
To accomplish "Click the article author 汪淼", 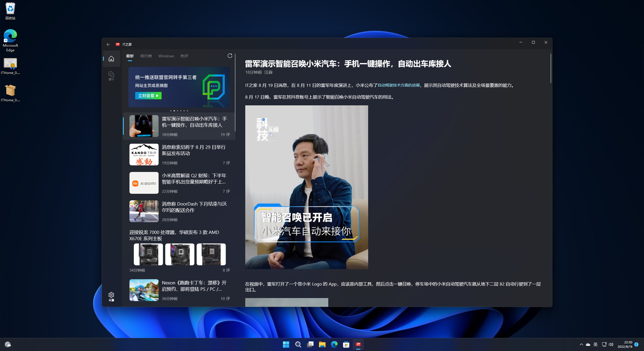I will (268, 72).
